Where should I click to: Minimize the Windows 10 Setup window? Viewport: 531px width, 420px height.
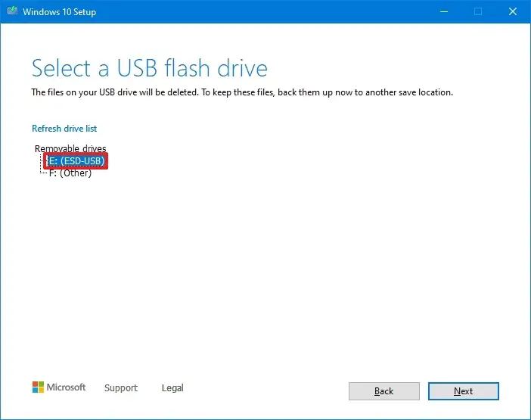pos(444,11)
